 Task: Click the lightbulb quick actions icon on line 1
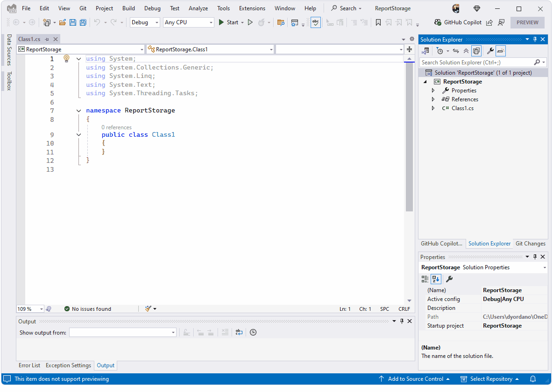pyautogui.click(x=66, y=59)
